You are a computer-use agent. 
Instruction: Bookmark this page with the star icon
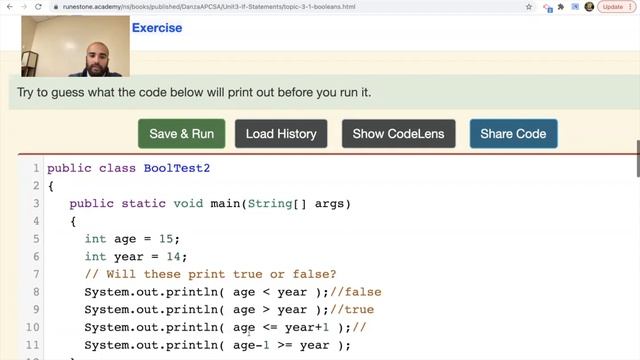529,7
